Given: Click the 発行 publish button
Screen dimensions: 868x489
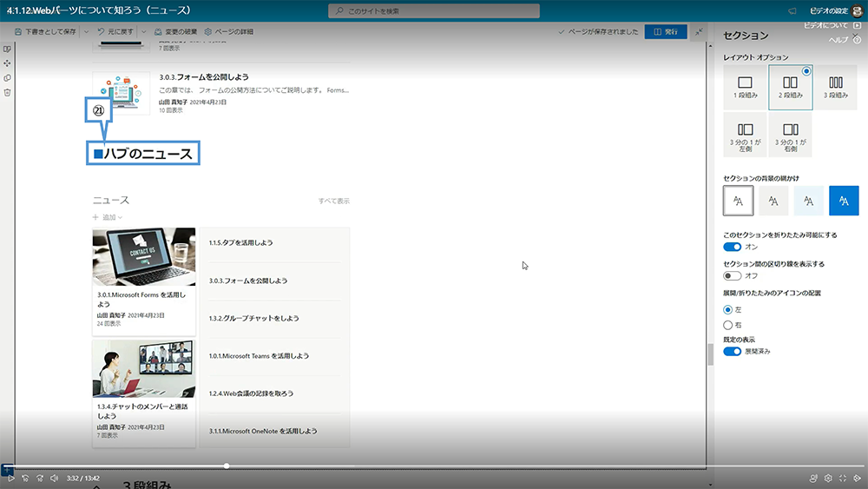Looking at the screenshot, I should click(666, 31).
